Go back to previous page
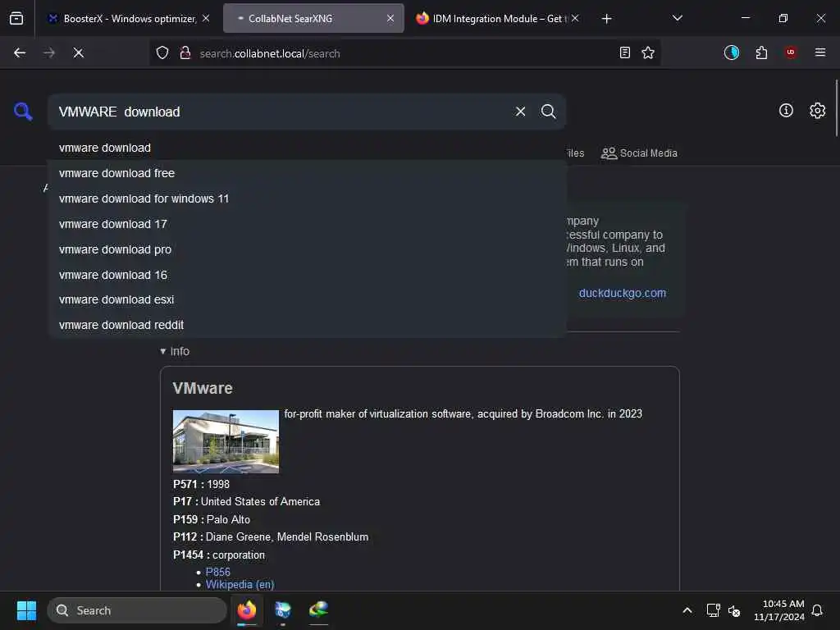 coord(20,52)
